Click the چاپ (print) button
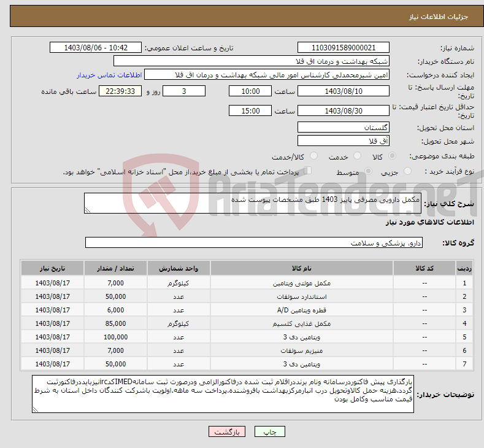The image size is (484, 448). tap(269, 431)
